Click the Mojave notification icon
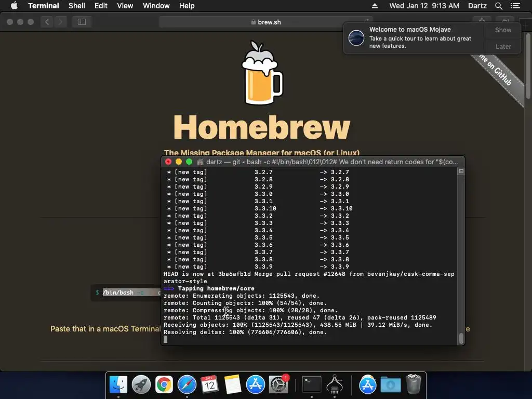Viewport: 532px width, 399px height. coord(356,37)
